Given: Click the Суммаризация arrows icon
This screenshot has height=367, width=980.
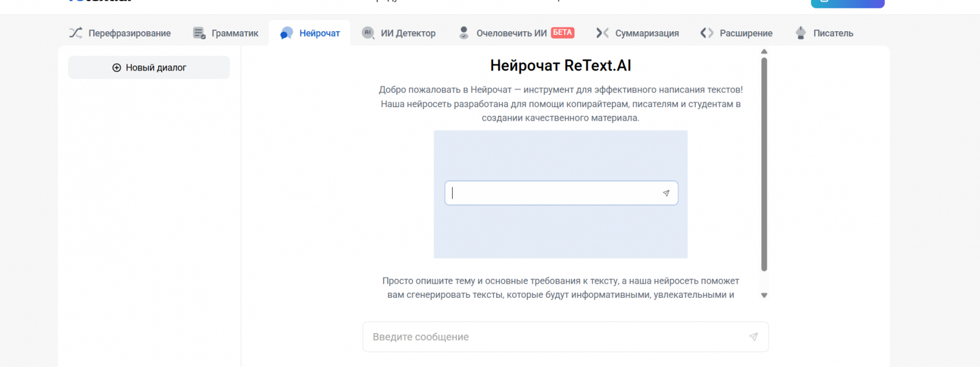Looking at the screenshot, I should pyautogui.click(x=603, y=33).
